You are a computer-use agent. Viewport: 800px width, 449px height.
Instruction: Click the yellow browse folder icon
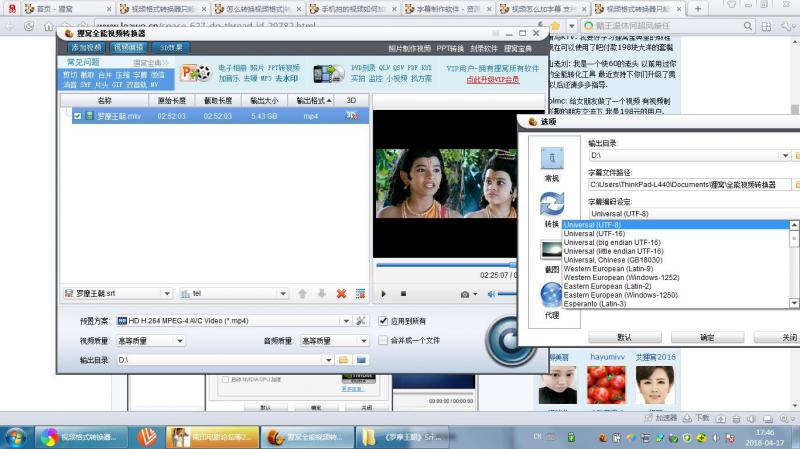click(x=343, y=360)
